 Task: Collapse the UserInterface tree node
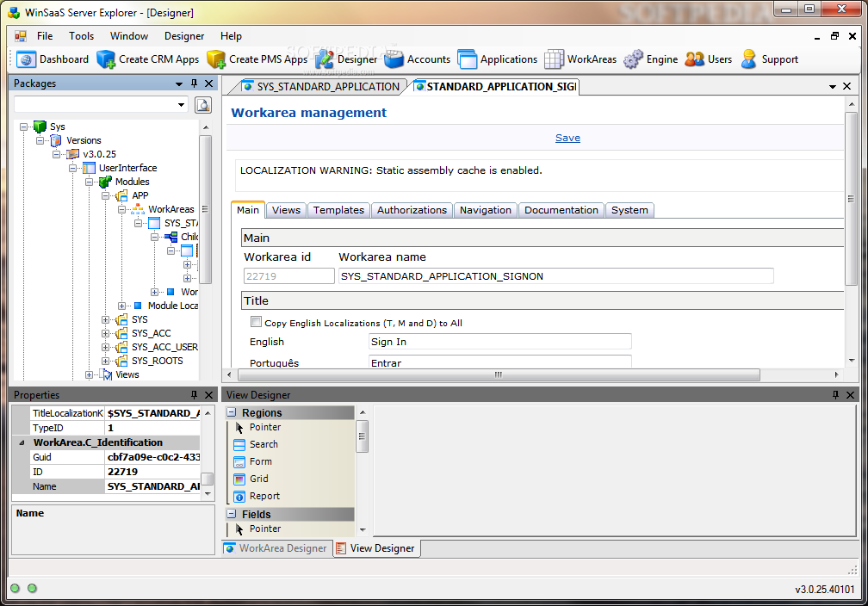pyautogui.click(x=72, y=168)
